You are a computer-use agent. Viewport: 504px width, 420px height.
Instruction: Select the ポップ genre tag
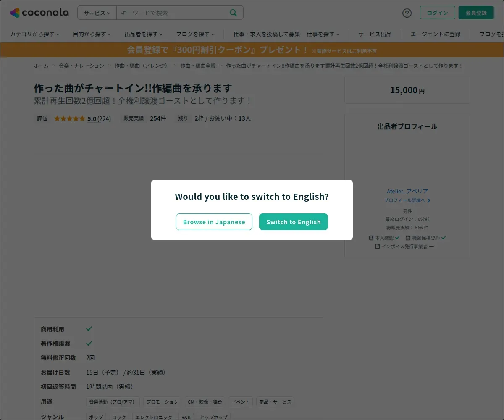tap(96, 417)
